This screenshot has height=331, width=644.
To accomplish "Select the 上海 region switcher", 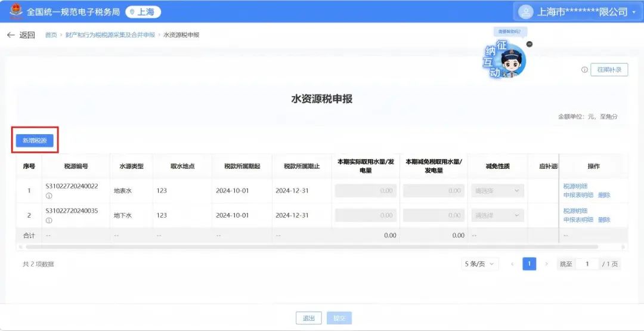I will (143, 12).
